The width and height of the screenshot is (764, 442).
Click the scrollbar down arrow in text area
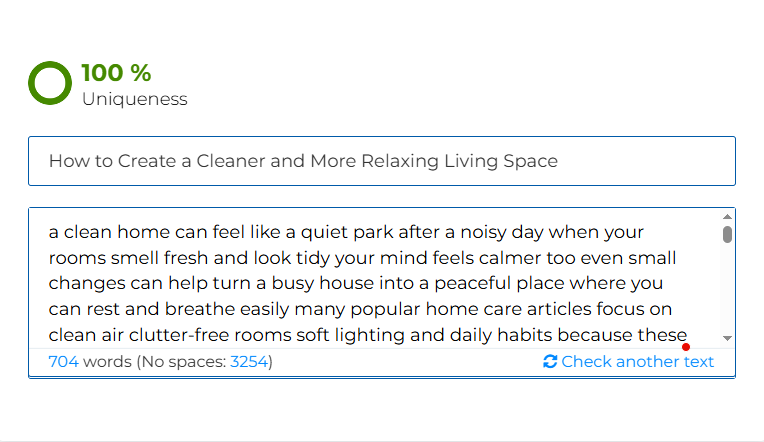tap(727, 338)
